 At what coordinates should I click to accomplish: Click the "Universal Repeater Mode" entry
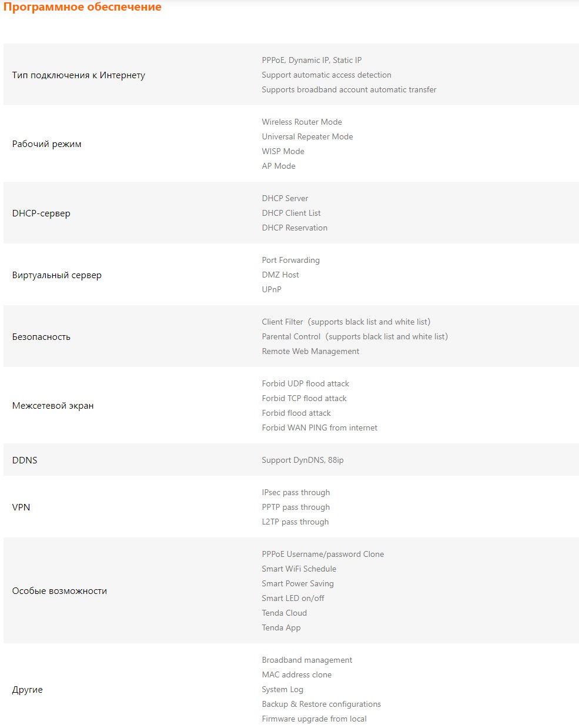click(x=307, y=136)
